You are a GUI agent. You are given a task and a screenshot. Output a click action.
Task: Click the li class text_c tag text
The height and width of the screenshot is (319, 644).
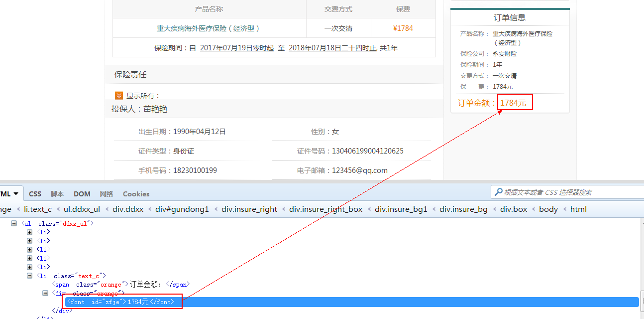pyautogui.click(x=71, y=276)
